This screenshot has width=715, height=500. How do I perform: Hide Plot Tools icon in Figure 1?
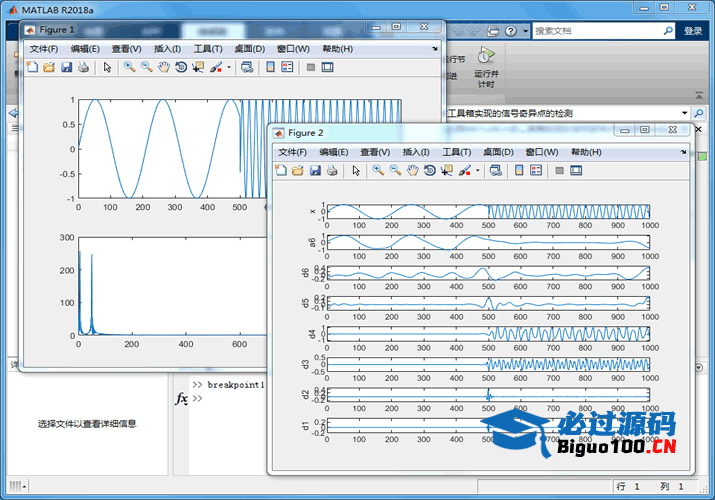click(x=311, y=67)
